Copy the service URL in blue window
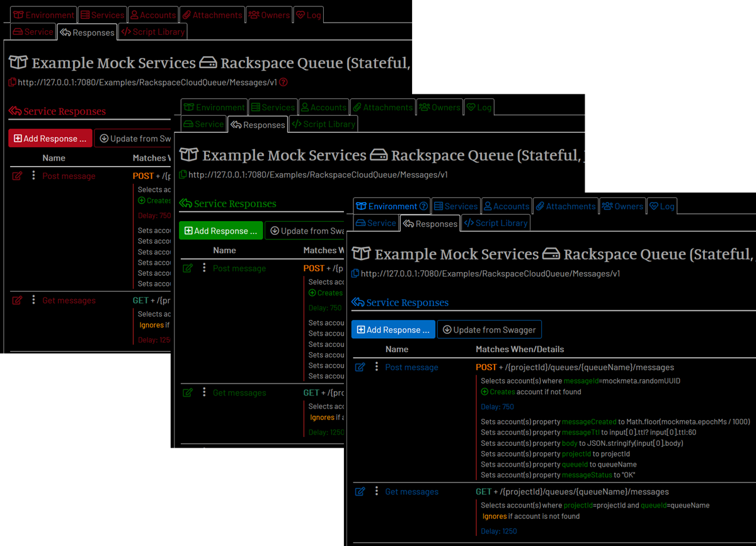 (x=356, y=274)
